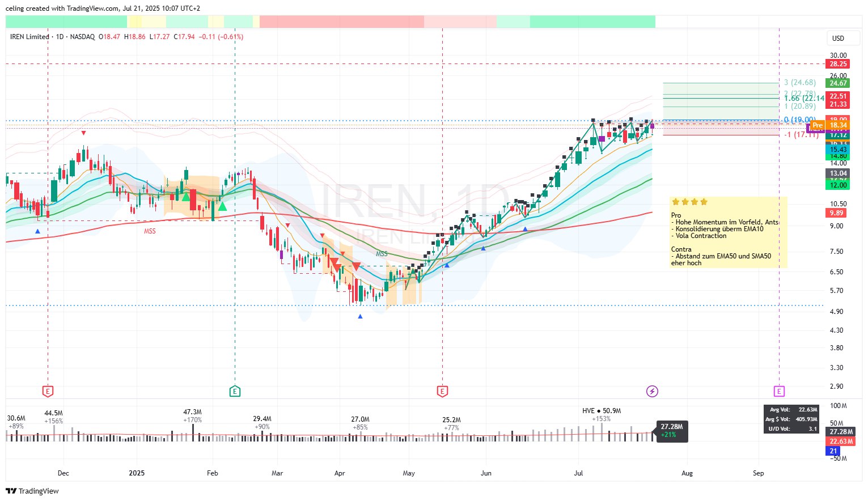Click the orange Pre market price label
The height and width of the screenshot is (501, 868).
tap(817, 125)
